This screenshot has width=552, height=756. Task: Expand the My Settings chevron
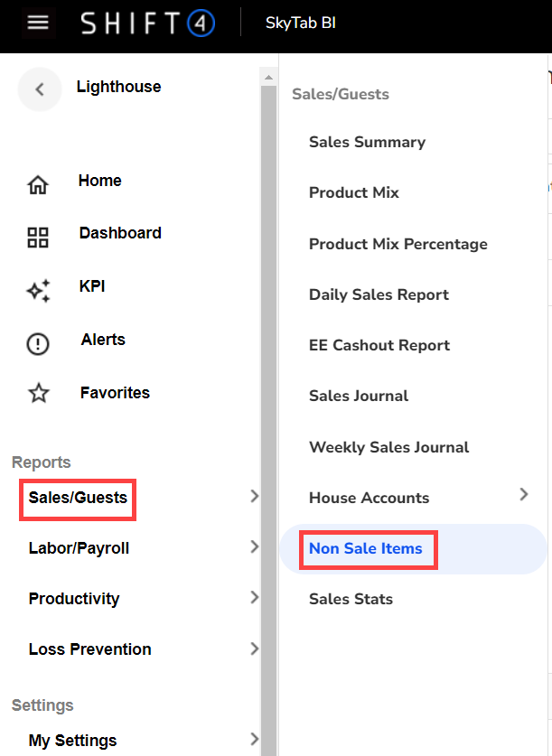(x=254, y=740)
